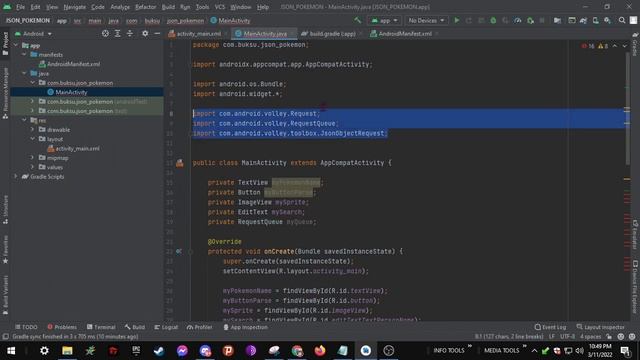Expand the mipmap folder
Image resolution: width=640 pixels, height=360 pixels.
click(x=33, y=158)
